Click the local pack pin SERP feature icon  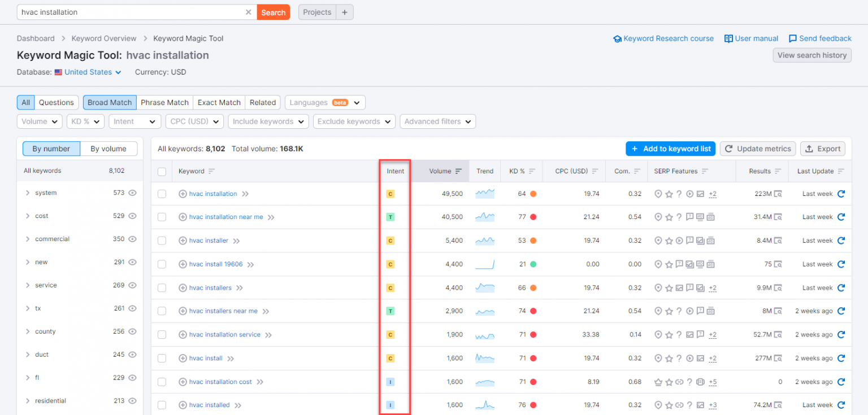[658, 194]
